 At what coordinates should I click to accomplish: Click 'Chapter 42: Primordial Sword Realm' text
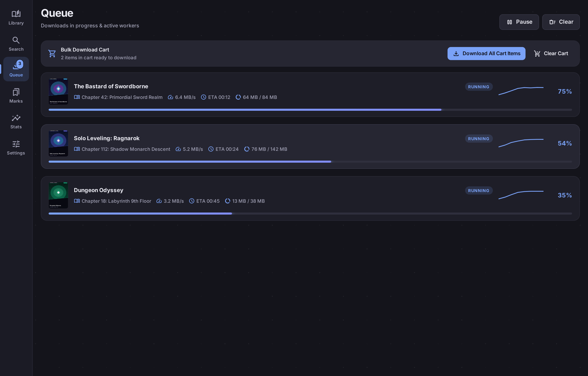tap(122, 97)
